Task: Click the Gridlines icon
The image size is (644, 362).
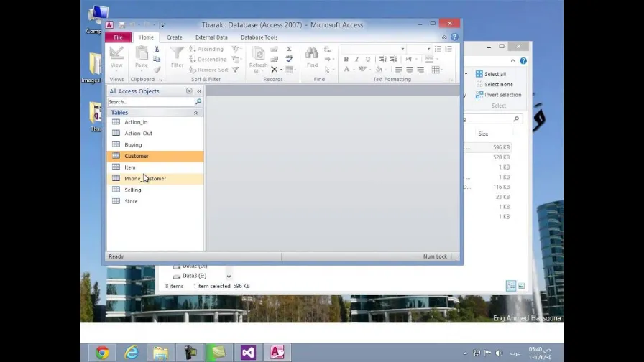Action: tap(436, 70)
